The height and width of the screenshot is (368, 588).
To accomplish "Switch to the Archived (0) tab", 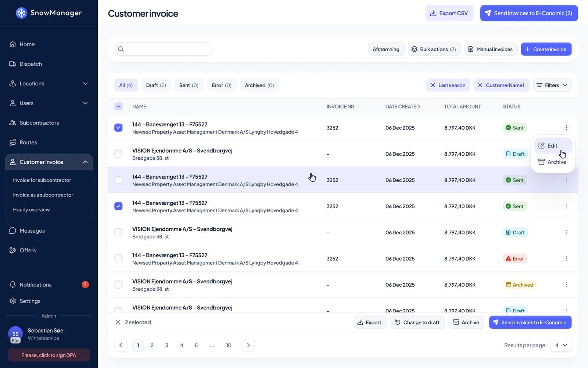I will pyautogui.click(x=259, y=85).
